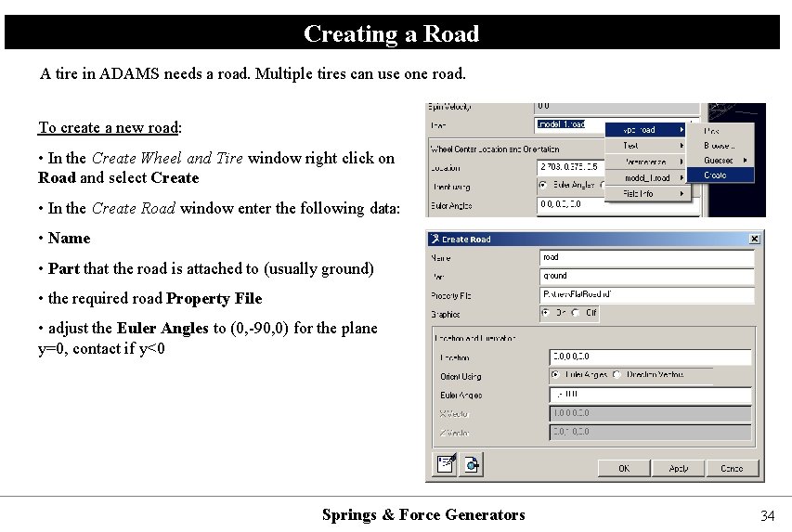Click OK in Create Road dialog
The height and width of the screenshot is (532, 792).
pyautogui.click(x=624, y=468)
